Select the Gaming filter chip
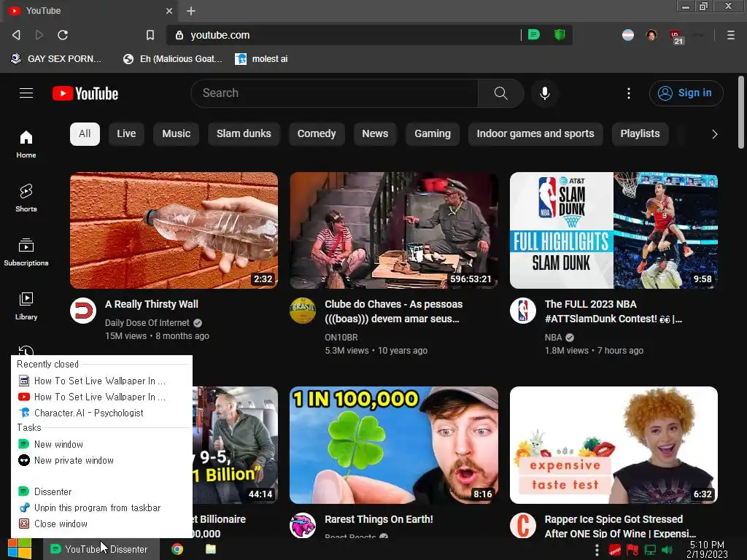Screen dimensions: 747x560 [433, 134]
